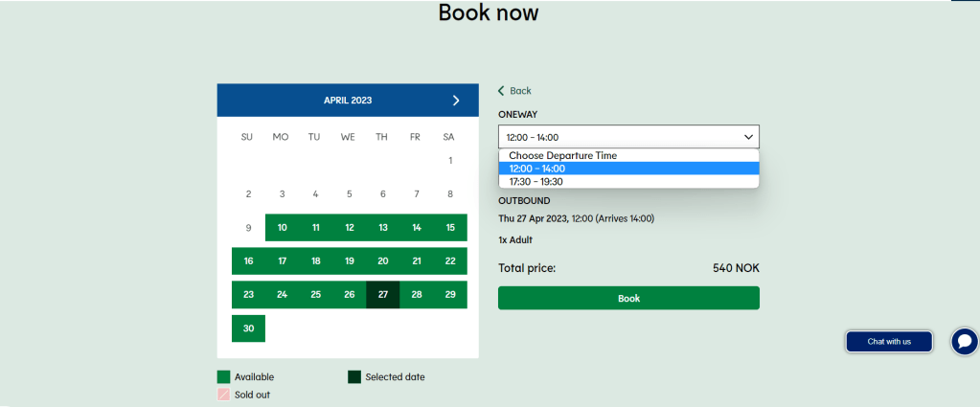Click the Available green legend swatch

[224, 377]
